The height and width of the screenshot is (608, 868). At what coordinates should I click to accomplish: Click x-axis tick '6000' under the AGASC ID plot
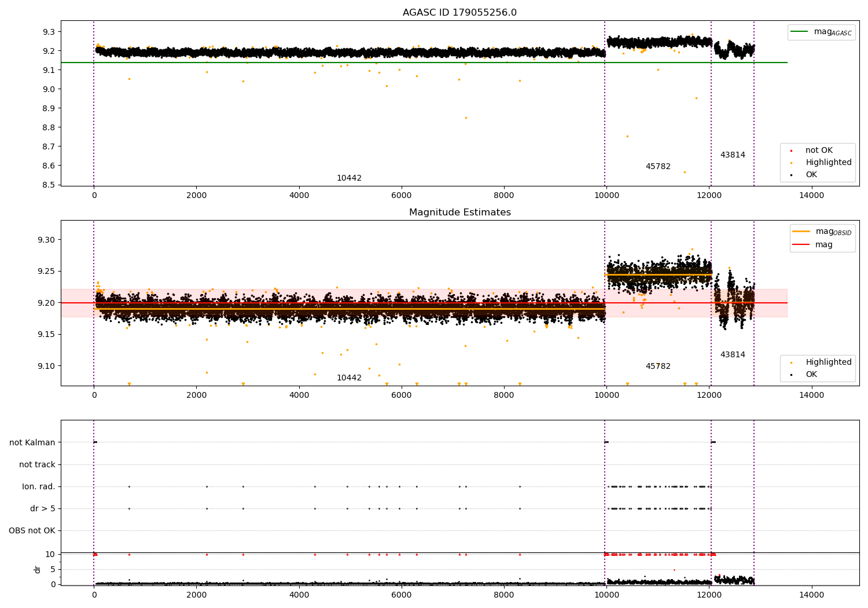pyautogui.click(x=401, y=196)
